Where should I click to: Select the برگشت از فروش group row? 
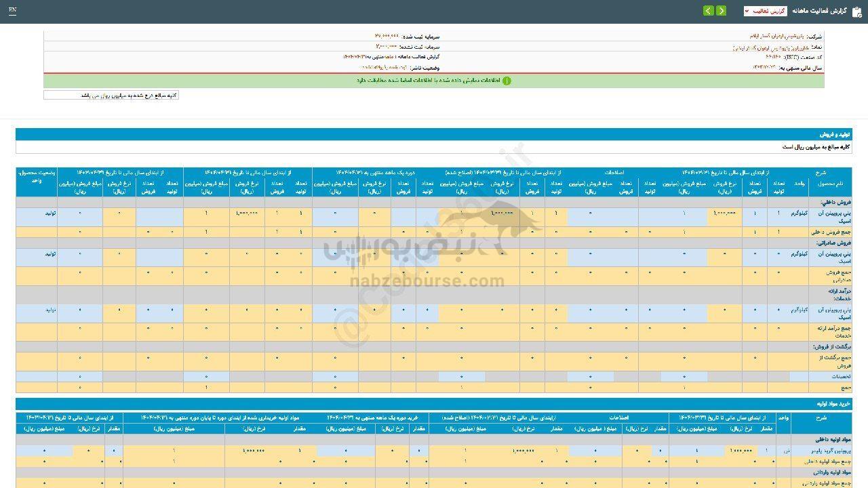point(833,346)
